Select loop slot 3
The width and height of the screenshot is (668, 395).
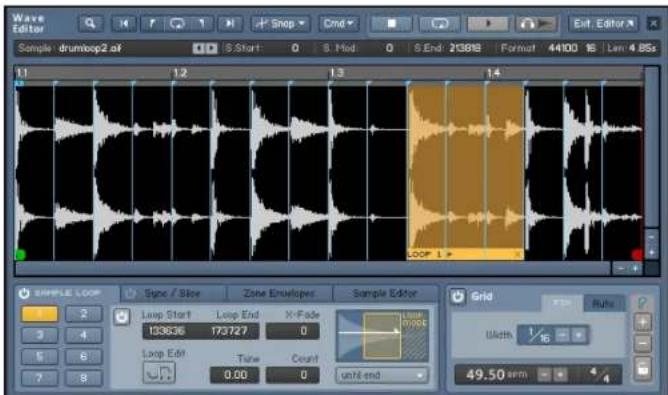click(39, 335)
